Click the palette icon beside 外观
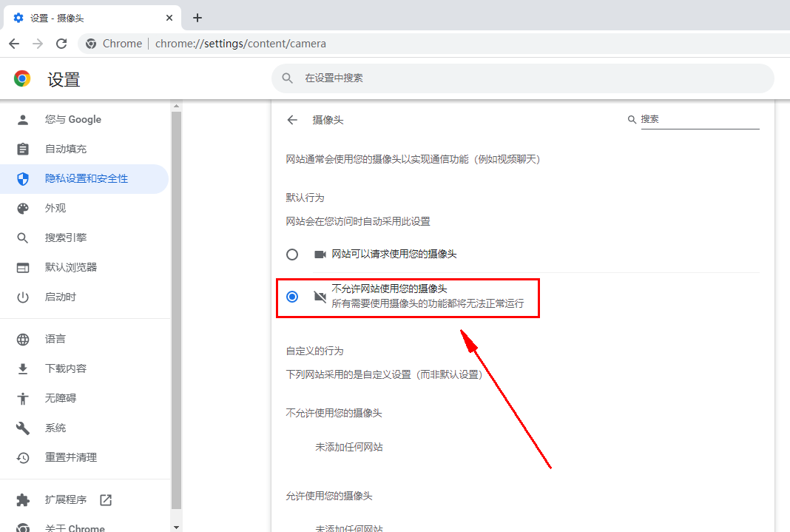 coord(23,208)
